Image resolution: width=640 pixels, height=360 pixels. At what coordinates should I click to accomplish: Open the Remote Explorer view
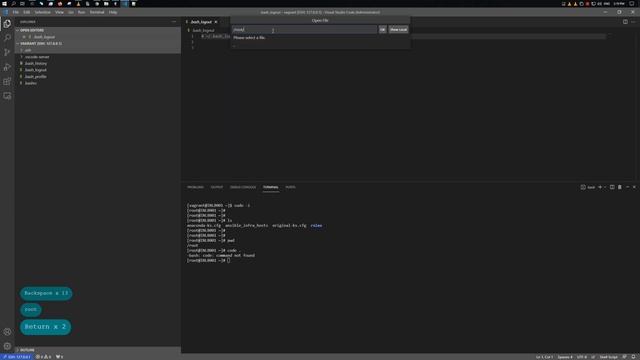click(7, 96)
